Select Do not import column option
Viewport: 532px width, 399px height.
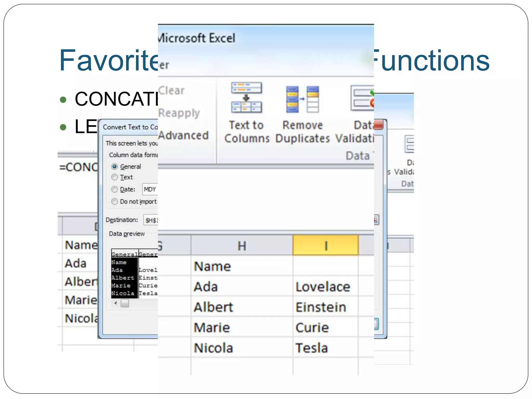tap(115, 202)
